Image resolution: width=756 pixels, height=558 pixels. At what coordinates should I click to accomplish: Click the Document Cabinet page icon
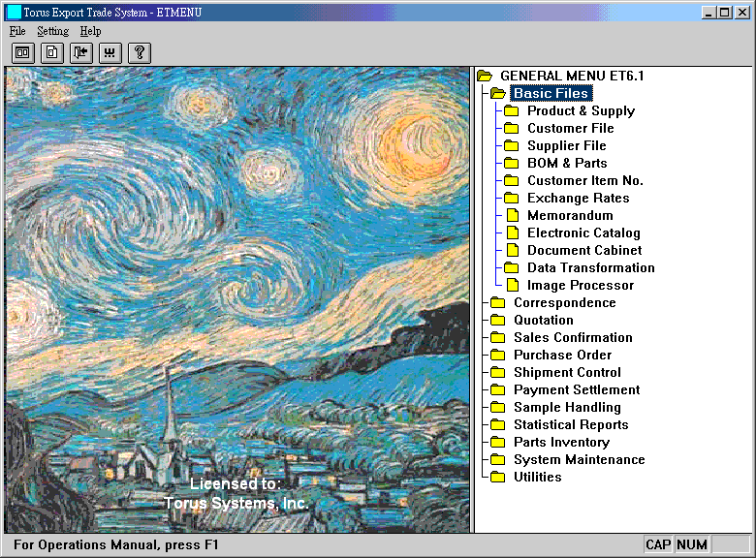[513, 250]
